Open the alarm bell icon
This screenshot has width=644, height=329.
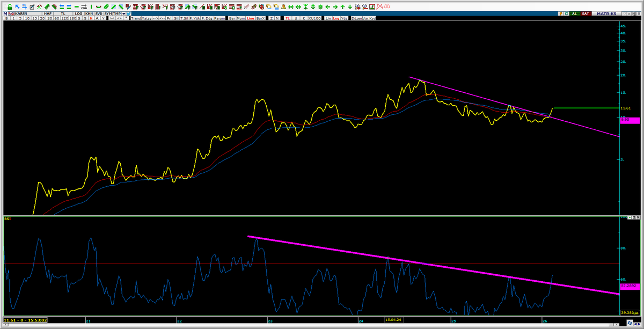pyautogui.click(x=283, y=7)
